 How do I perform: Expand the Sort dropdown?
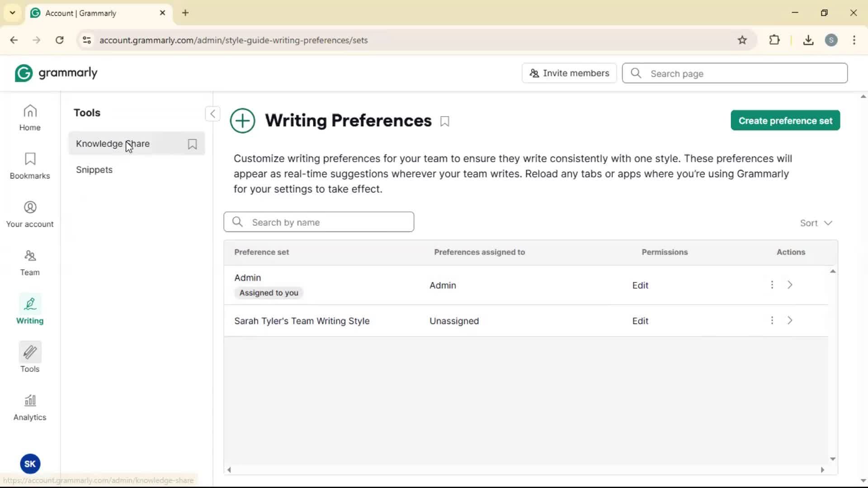pos(816,223)
